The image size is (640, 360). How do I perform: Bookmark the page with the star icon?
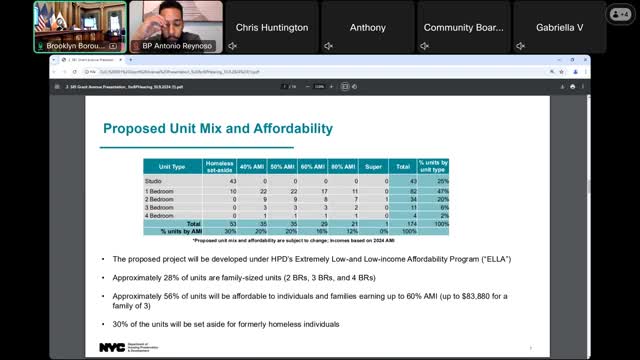562,72
